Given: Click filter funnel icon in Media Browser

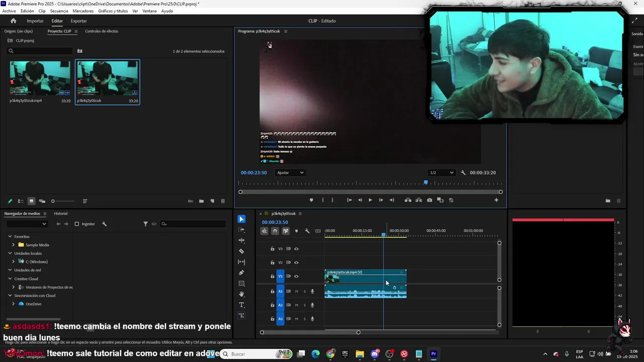Looking at the screenshot, I should [x=145, y=224].
